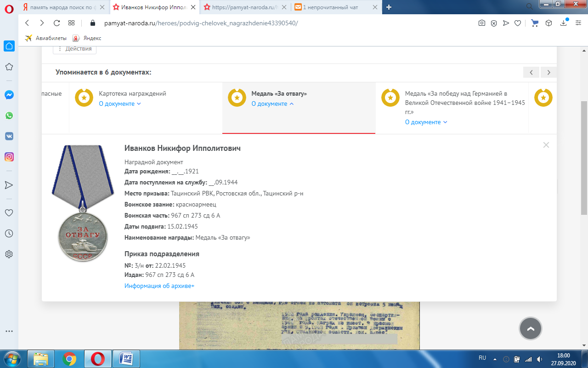
Task: Add page to bookmarks with heart icon
Action: tap(517, 23)
